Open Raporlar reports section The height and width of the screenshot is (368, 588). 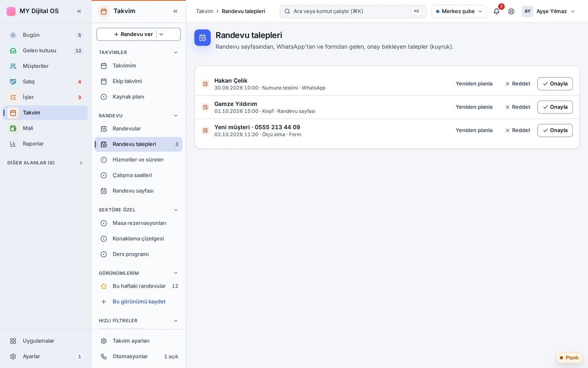45,144
